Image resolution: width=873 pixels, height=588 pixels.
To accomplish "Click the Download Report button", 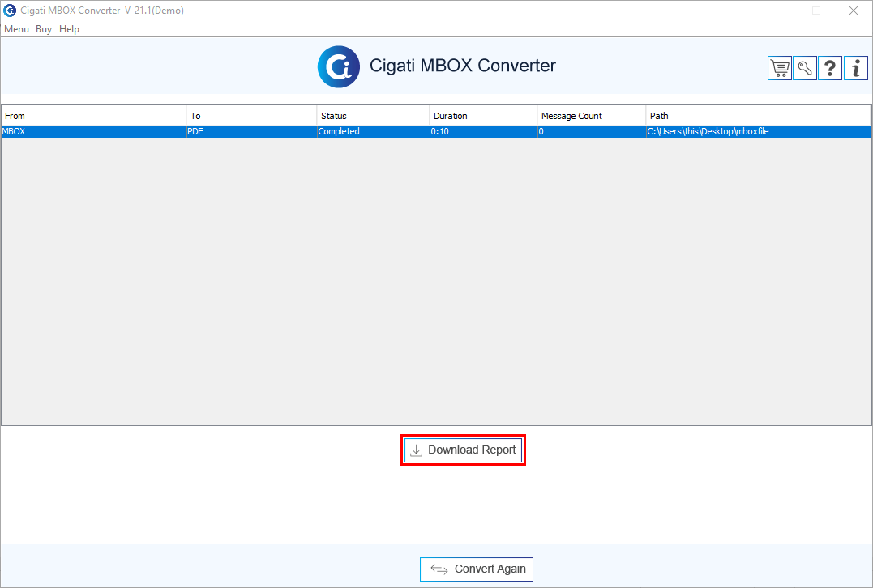I will (463, 450).
